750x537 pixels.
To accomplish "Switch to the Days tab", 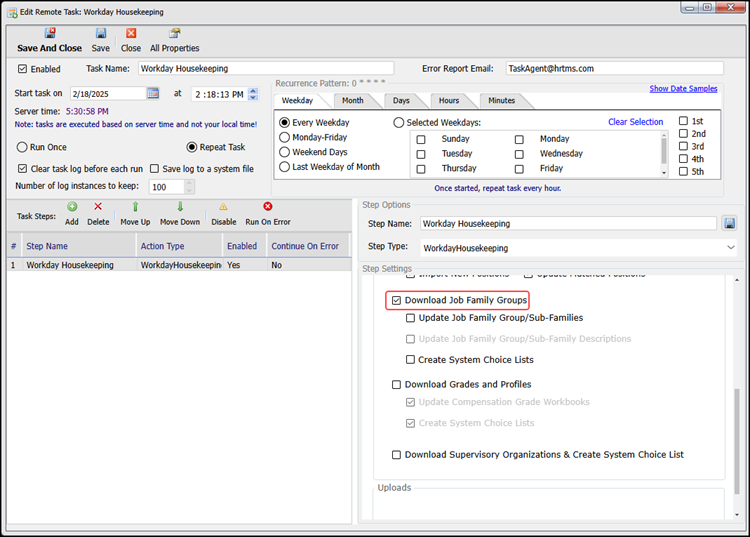I will (401, 100).
